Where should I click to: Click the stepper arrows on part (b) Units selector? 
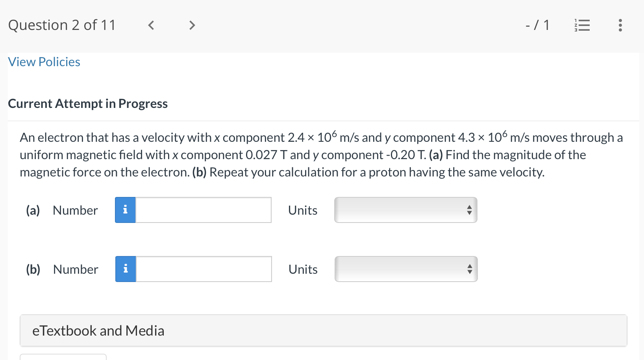[x=469, y=269]
